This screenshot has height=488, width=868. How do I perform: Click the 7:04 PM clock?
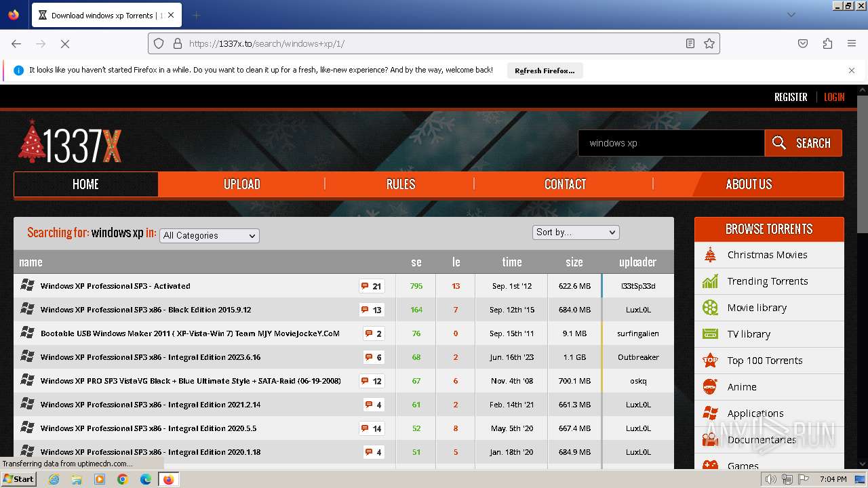(833, 479)
